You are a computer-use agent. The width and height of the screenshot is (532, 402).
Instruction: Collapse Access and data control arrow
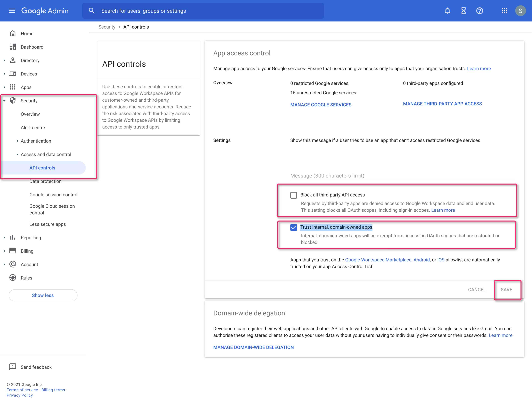click(17, 155)
